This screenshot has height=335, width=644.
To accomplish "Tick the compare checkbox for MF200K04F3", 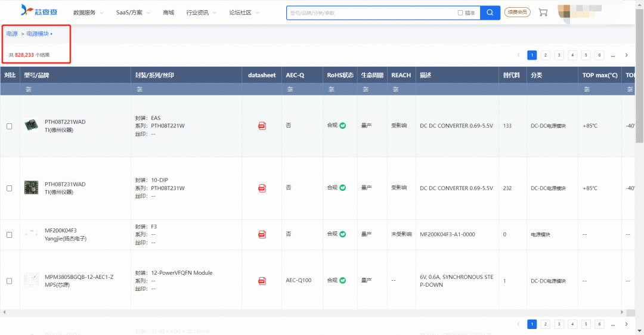I will pyautogui.click(x=9, y=235).
